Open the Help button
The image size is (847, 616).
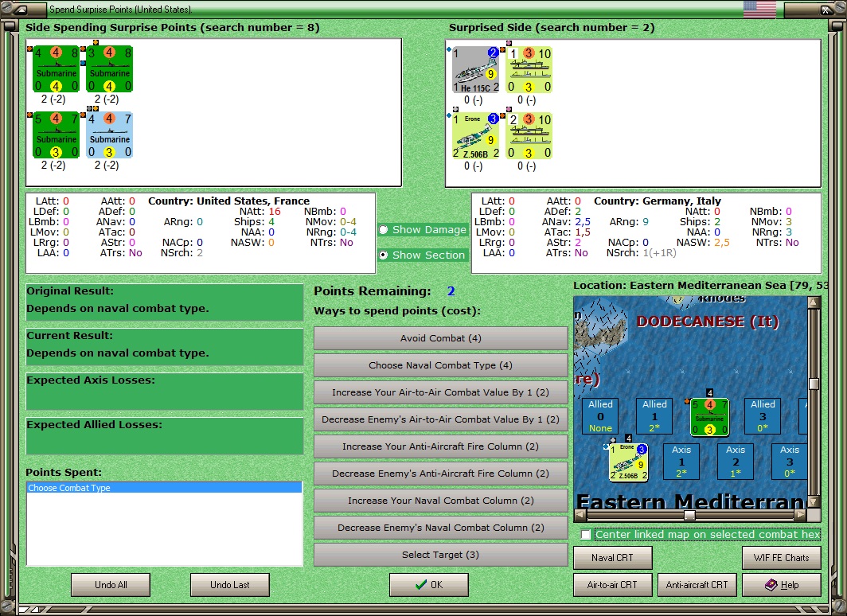(782, 585)
